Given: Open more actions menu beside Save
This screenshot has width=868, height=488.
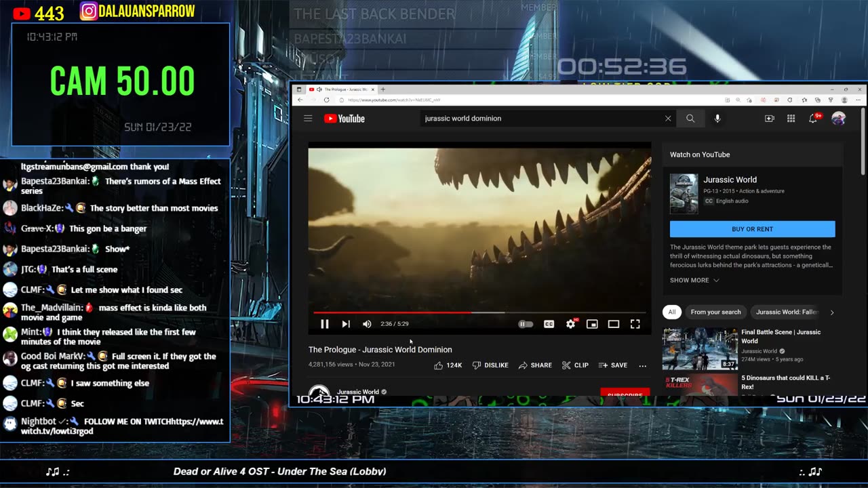Looking at the screenshot, I should click(x=642, y=365).
